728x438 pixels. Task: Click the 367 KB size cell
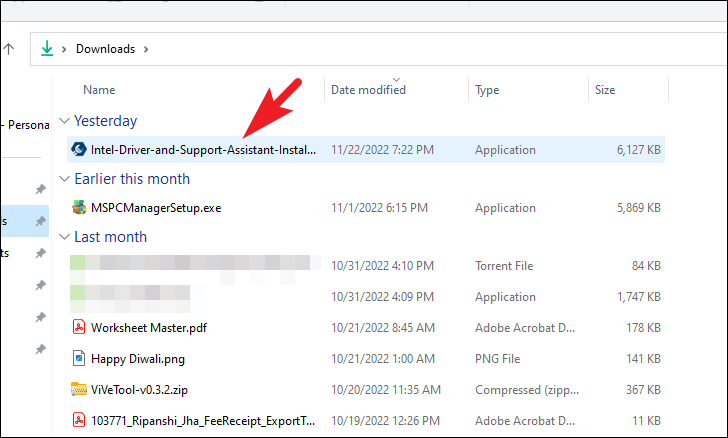click(643, 390)
